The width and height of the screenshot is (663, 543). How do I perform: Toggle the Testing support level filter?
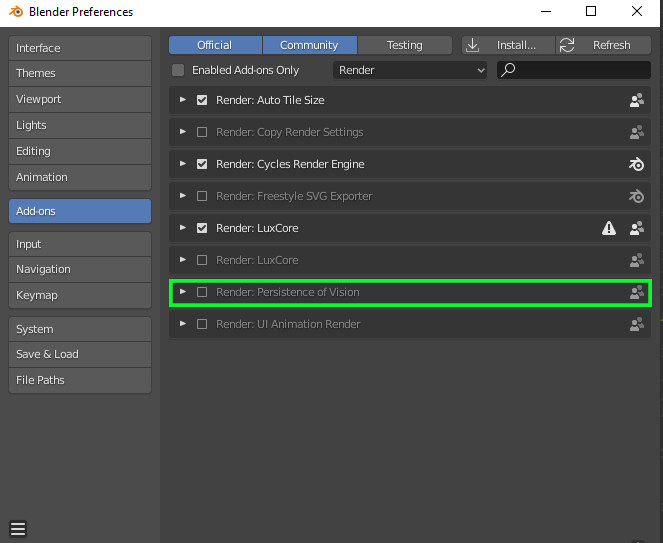[x=405, y=45]
